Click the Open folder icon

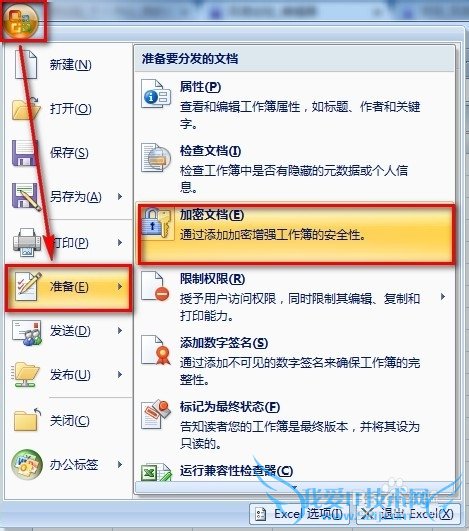coord(26,108)
